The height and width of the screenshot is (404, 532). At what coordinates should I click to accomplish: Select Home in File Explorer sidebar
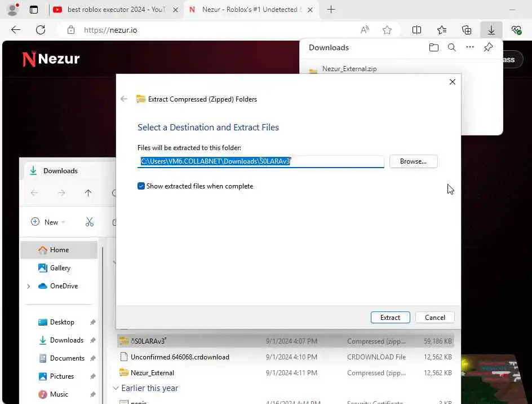coord(59,250)
